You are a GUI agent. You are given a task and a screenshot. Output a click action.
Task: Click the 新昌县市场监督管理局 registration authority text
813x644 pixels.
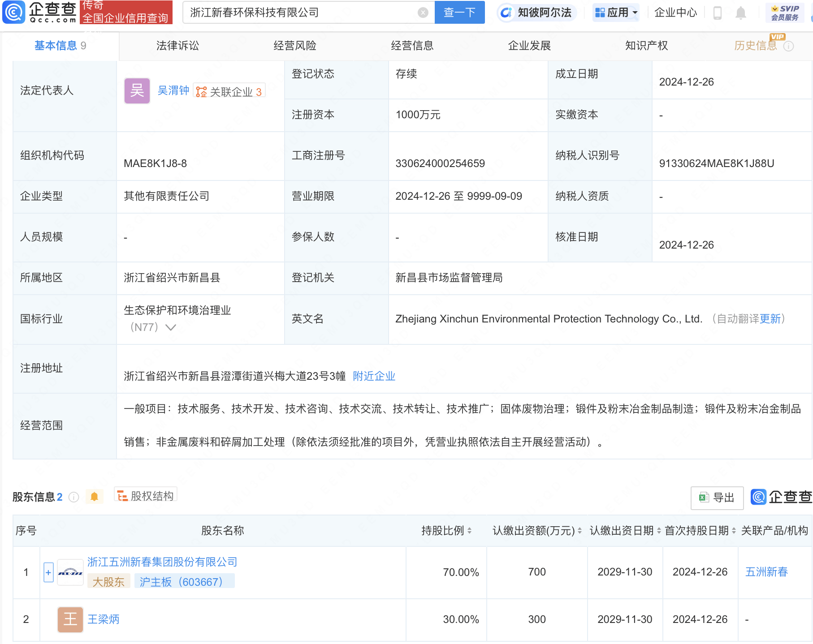coord(449,278)
